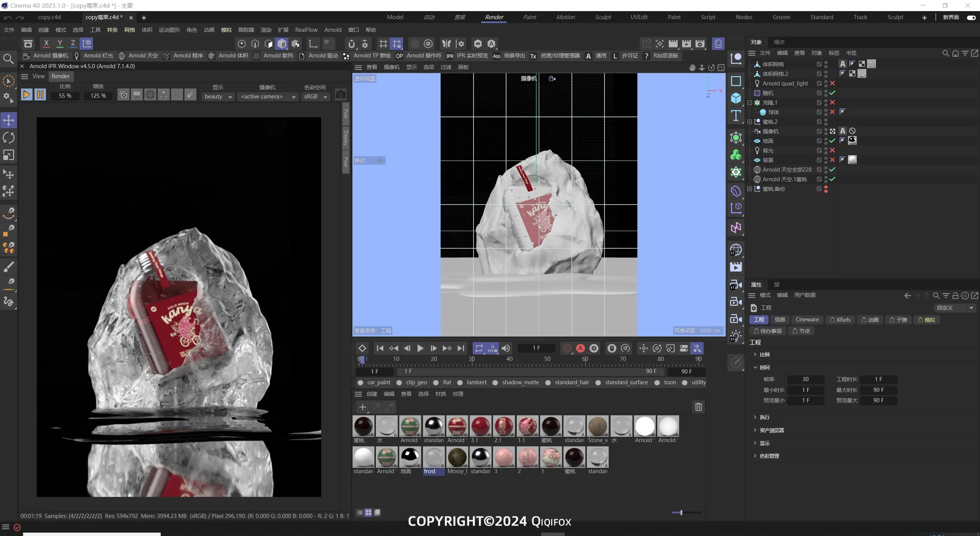Collapse the 克隆.1 object tree
The width and height of the screenshot is (980, 536).
point(750,103)
